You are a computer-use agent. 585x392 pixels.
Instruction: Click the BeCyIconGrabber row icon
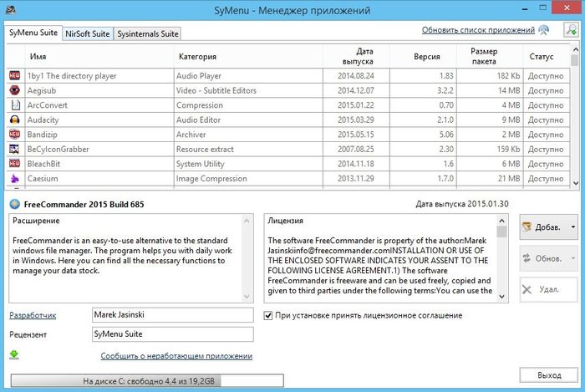tap(14, 149)
